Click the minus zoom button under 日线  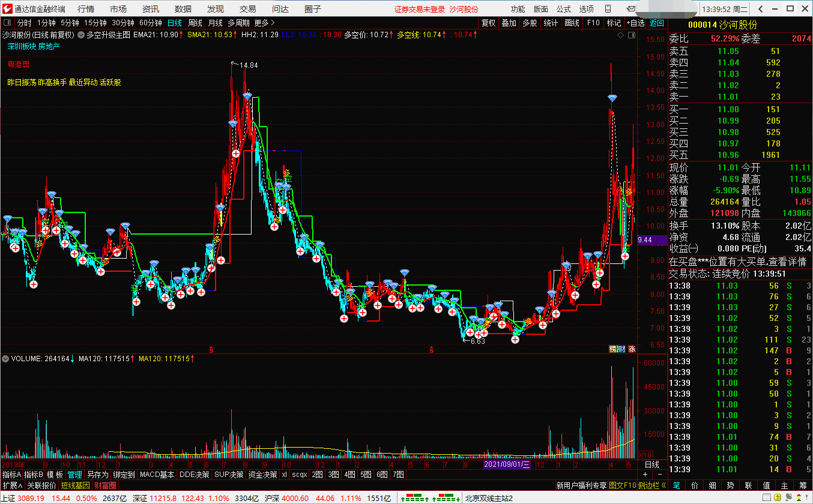tap(659, 474)
